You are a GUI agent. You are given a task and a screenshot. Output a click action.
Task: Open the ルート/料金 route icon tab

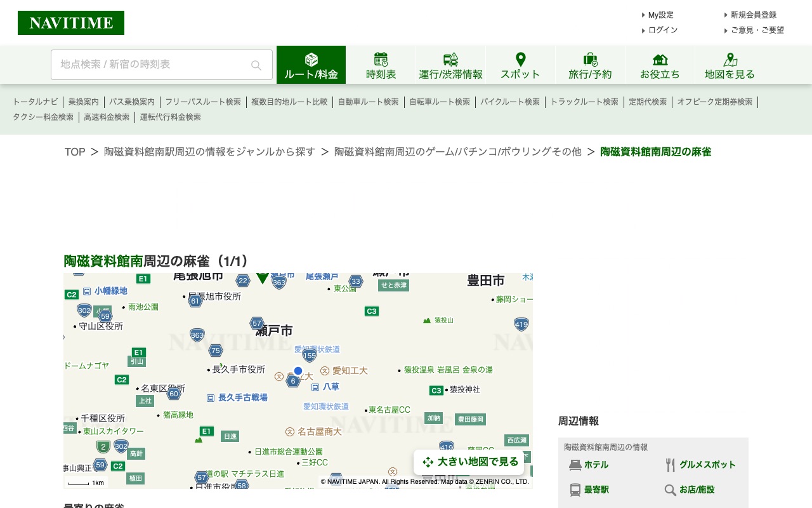click(x=311, y=60)
